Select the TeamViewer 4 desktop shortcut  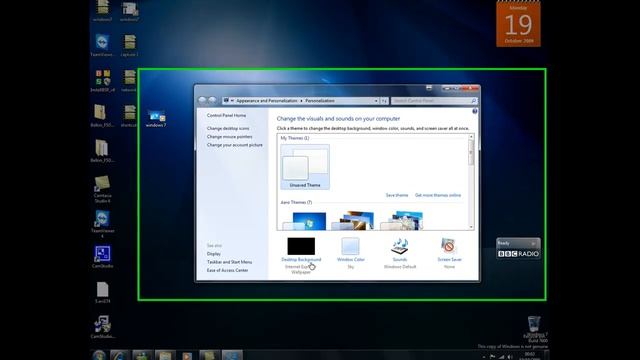coord(102,224)
